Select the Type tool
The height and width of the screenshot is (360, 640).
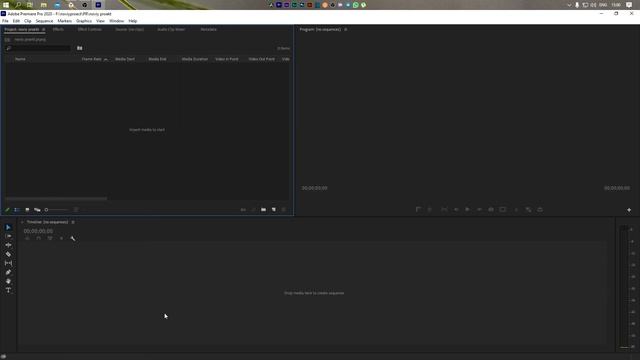[8, 290]
